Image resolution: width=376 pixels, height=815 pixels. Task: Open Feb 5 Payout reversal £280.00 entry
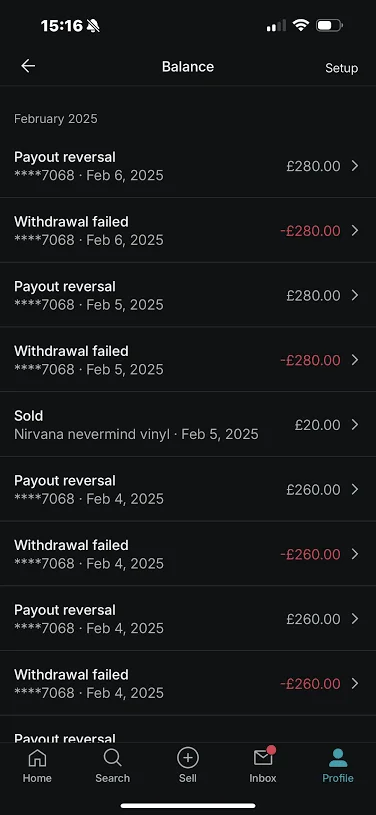pos(188,295)
